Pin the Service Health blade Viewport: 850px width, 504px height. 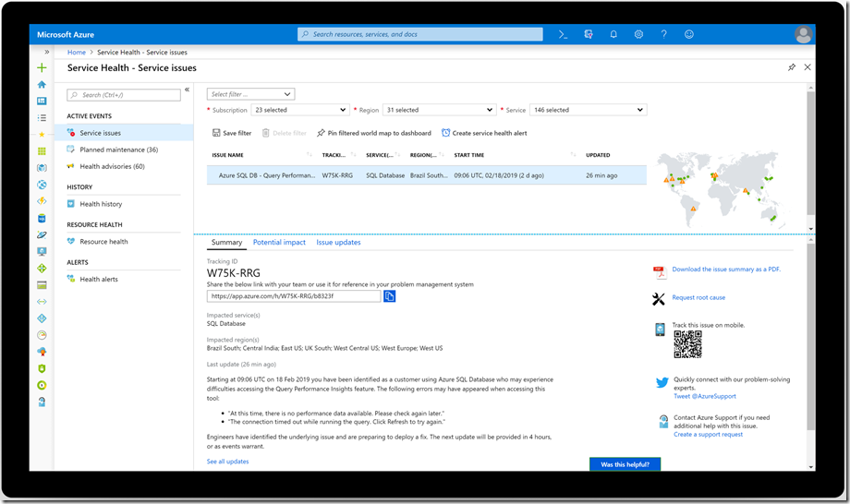coord(791,67)
